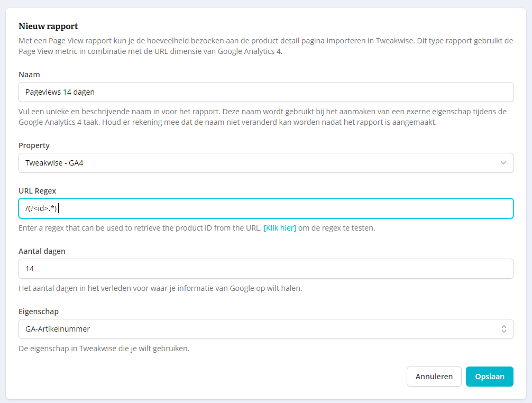Click the Nieuw rapport heading
Viewport: 532px width, 403px height.
click(x=48, y=26)
